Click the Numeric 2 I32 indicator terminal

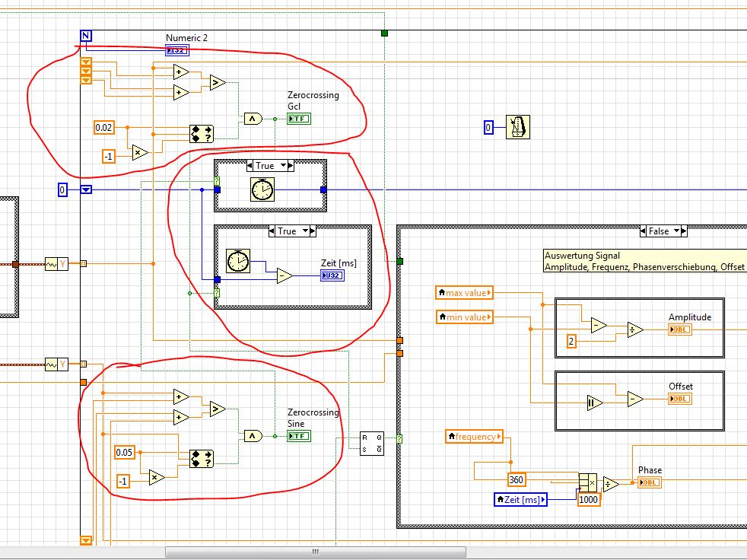[x=177, y=50]
